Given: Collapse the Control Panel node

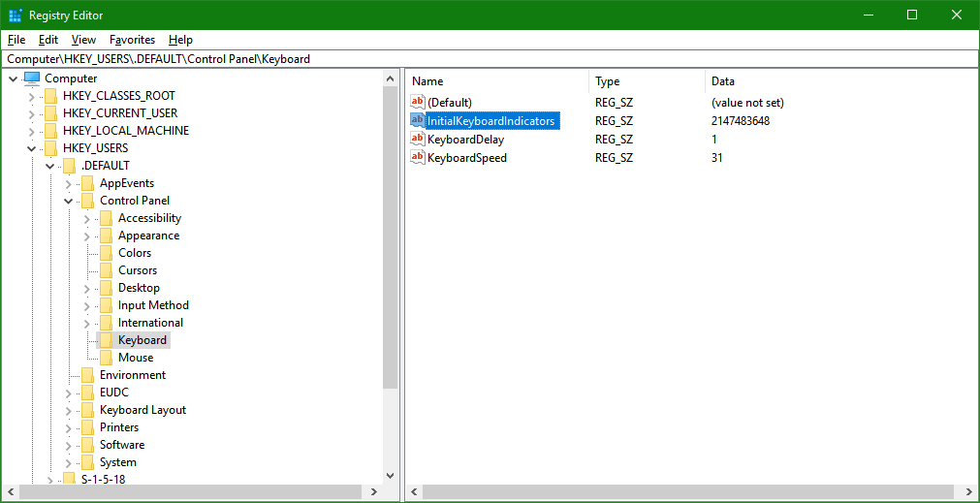Looking at the screenshot, I should tap(69, 202).
